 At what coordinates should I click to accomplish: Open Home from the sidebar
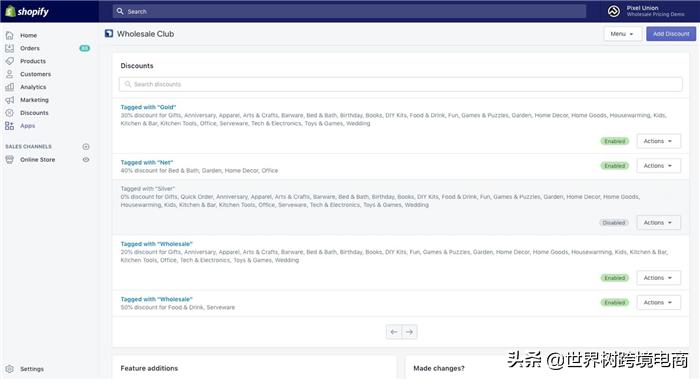[29, 35]
